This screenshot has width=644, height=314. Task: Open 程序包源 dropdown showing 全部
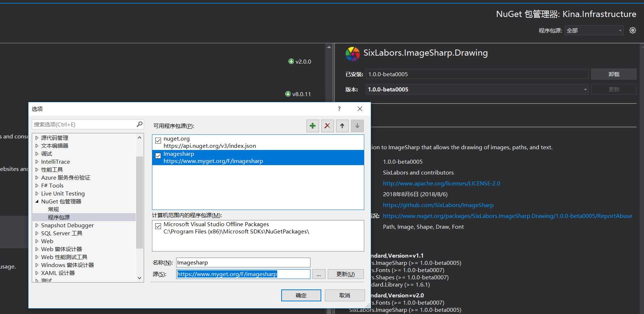[x=595, y=30]
